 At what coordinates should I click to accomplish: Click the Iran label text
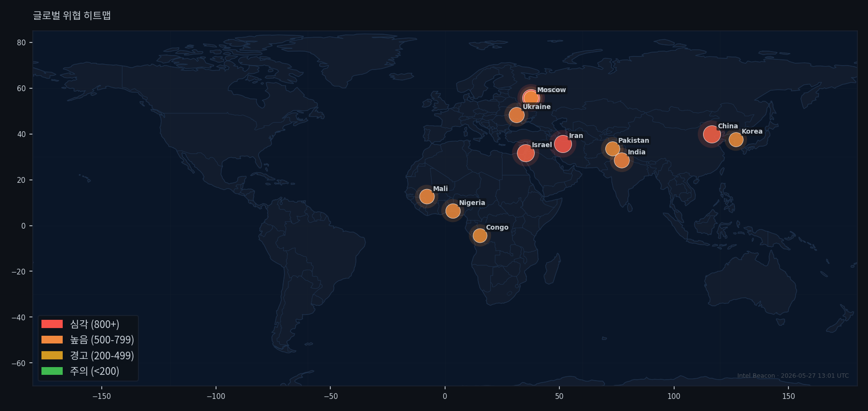tap(576, 136)
